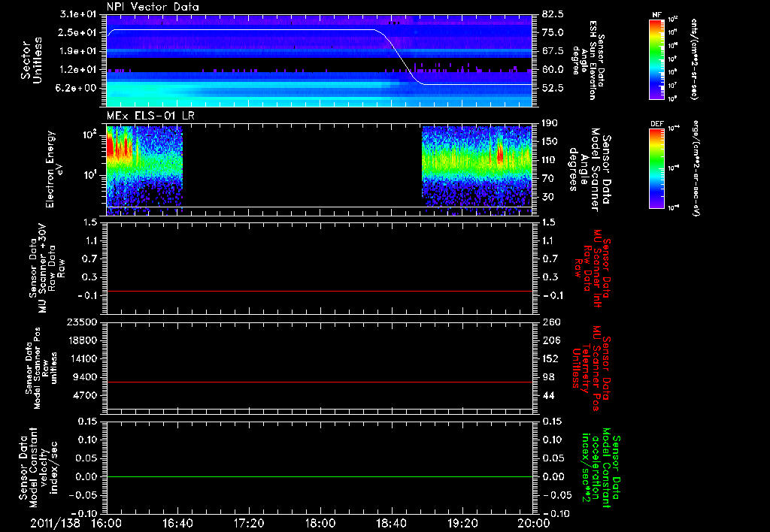
Task: Click the 'Electron Energy eV' axis label
Action: pyautogui.click(x=53, y=169)
